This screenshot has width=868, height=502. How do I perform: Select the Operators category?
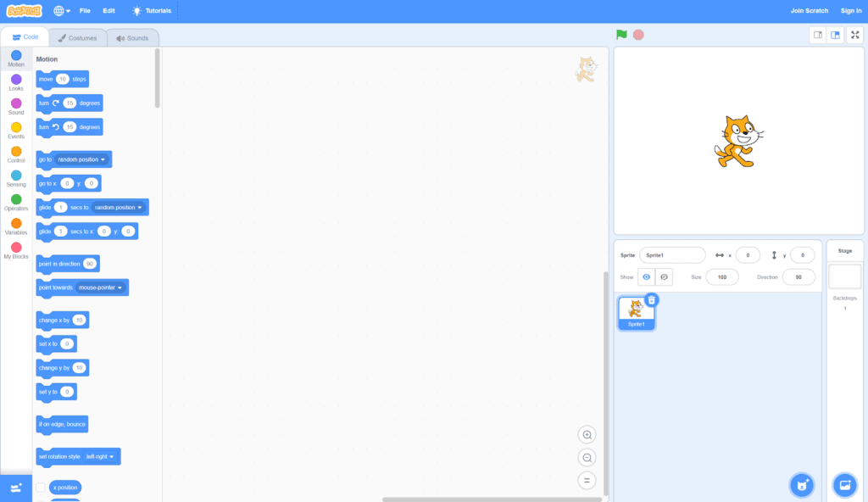[x=16, y=202]
